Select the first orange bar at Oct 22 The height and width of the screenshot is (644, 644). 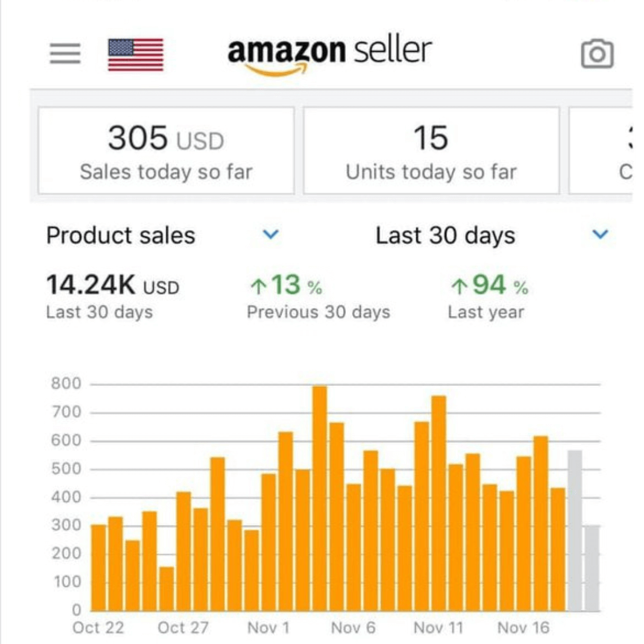[x=98, y=568]
